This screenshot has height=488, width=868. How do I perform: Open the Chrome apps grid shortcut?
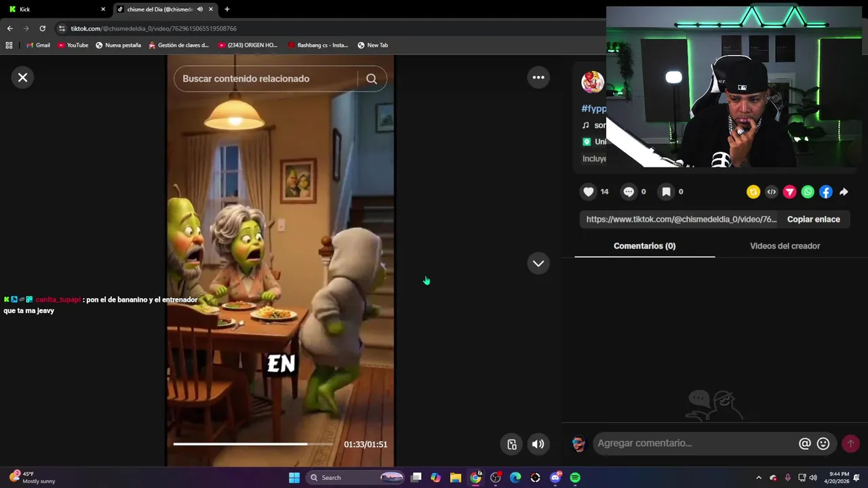9,45
